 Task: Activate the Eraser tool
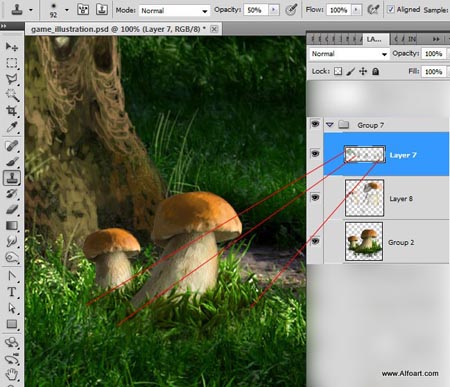click(12, 210)
